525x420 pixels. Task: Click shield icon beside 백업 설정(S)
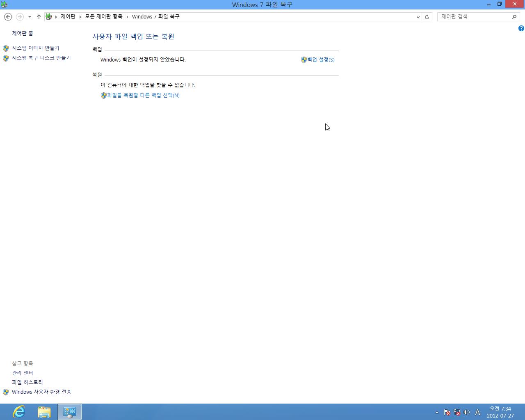[304, 60]
